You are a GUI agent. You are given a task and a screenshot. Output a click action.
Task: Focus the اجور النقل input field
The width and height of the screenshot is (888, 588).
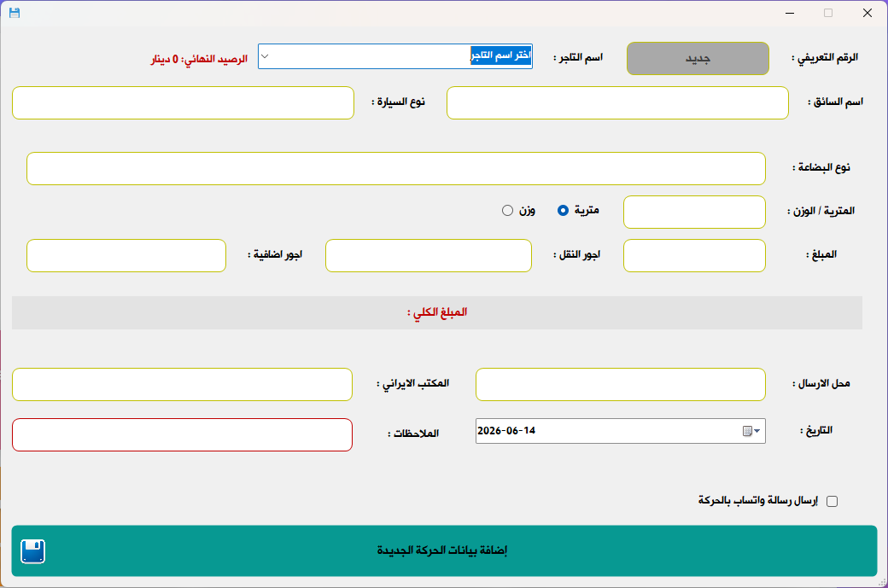coord(428,256)
